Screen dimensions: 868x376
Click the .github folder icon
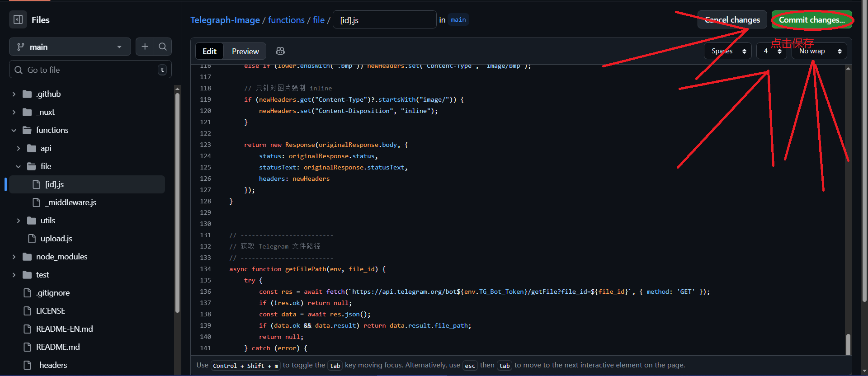coord(27,94)
